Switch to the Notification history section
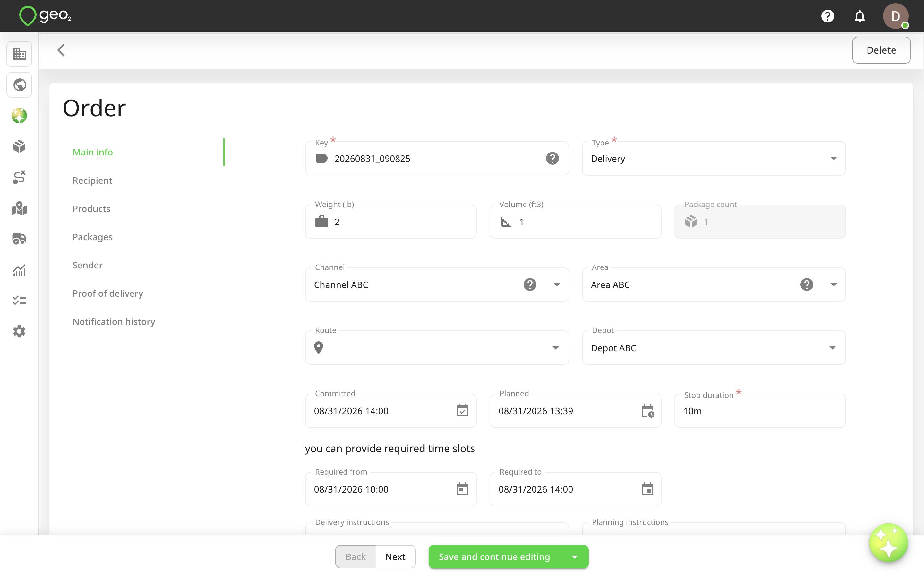The width and height of the screenshot is (924, 578). [114, 322]
